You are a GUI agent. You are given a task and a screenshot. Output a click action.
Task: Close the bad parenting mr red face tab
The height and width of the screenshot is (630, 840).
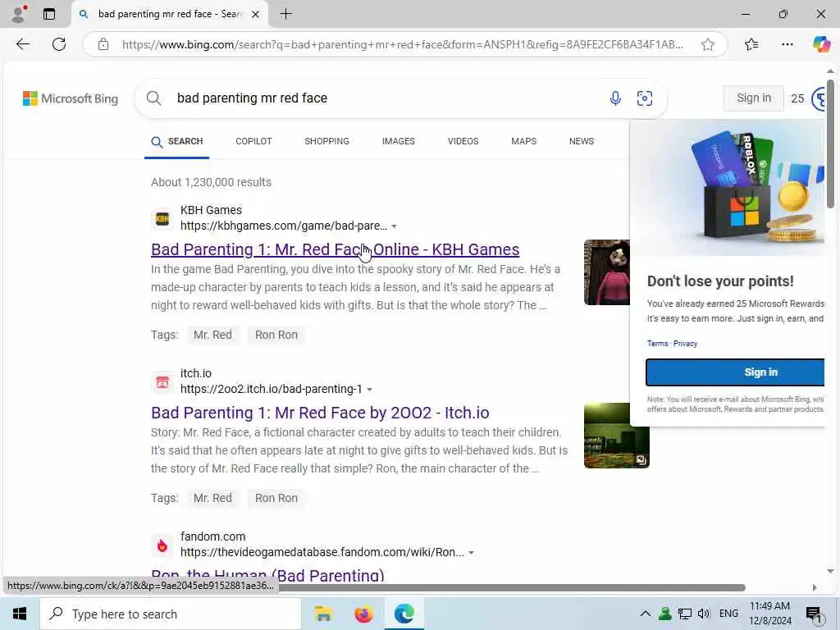[x=256, y=15]
